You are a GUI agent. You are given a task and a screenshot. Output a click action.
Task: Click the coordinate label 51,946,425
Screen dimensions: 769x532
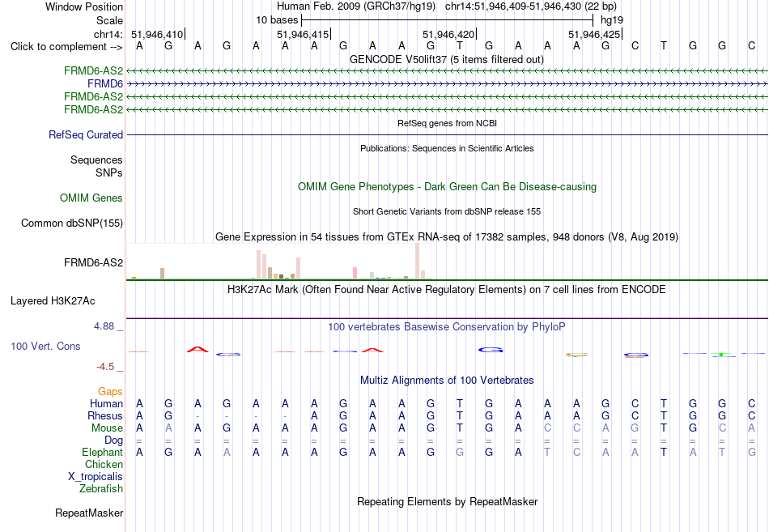(x=594, y=34)
